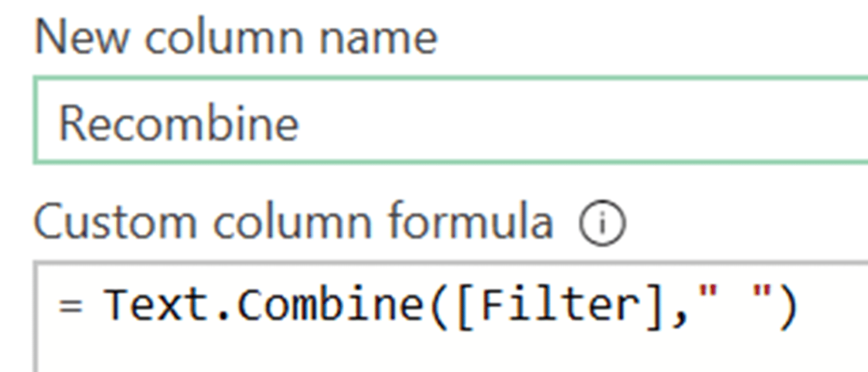
Task: Click the word name in the top label
Action: coord(378,39)
